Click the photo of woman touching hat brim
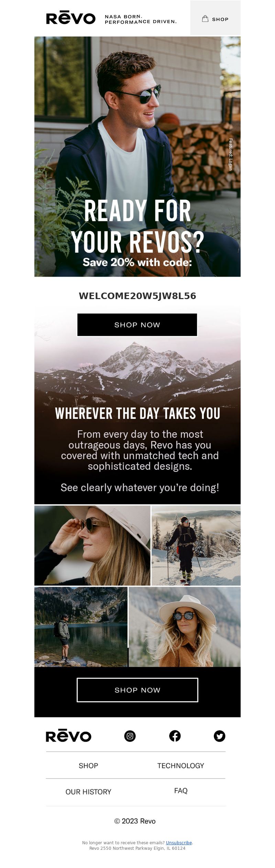Viewport: 275px width, 868px height. (x=92, y=546)
